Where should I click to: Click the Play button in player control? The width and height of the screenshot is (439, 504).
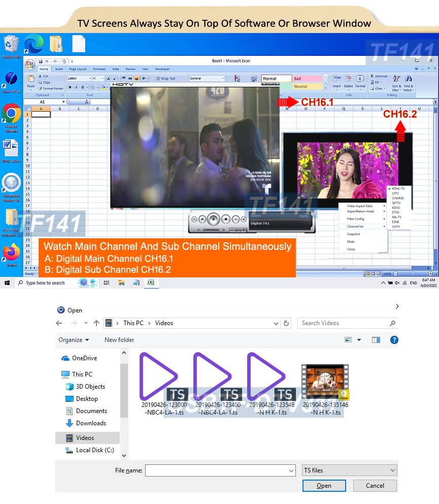(213, 219)
